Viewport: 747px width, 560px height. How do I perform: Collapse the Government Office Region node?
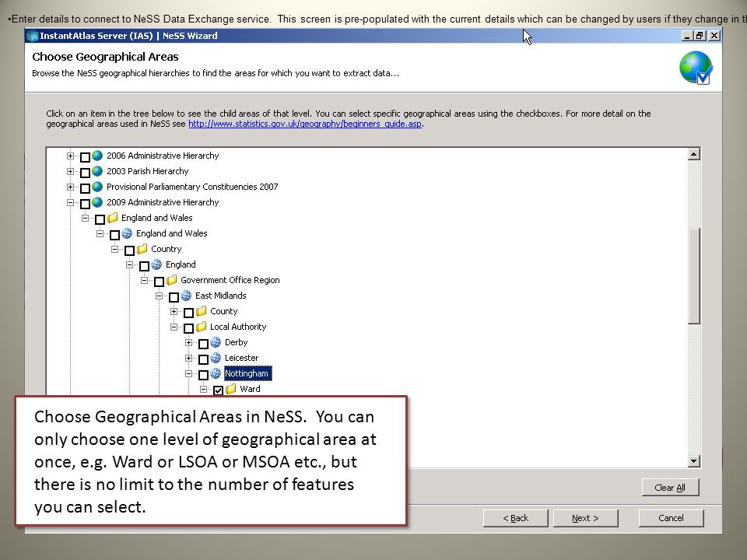pos(145,280)
